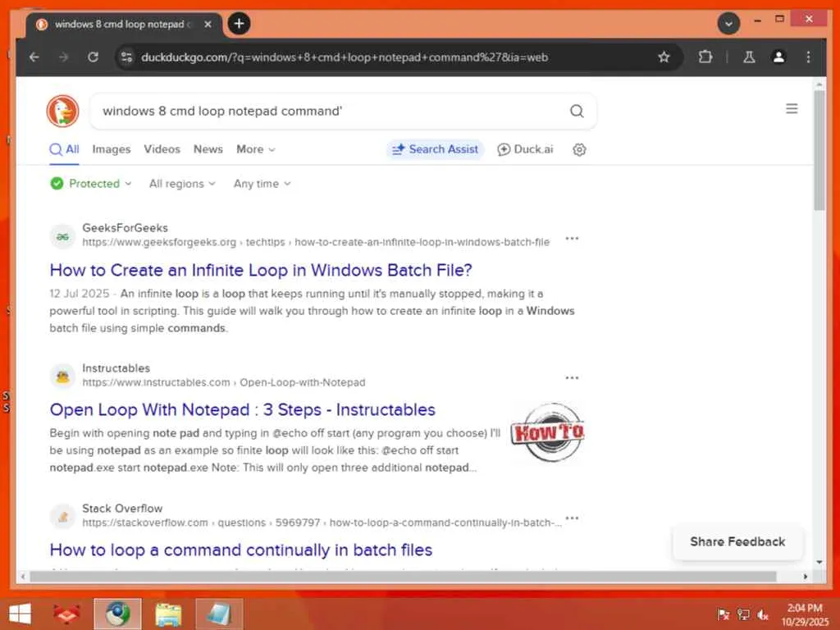This screenshot has height=630, width=840.
Task: Close the DuckDuckGo search tab
Action: click(x=208, y=24)
